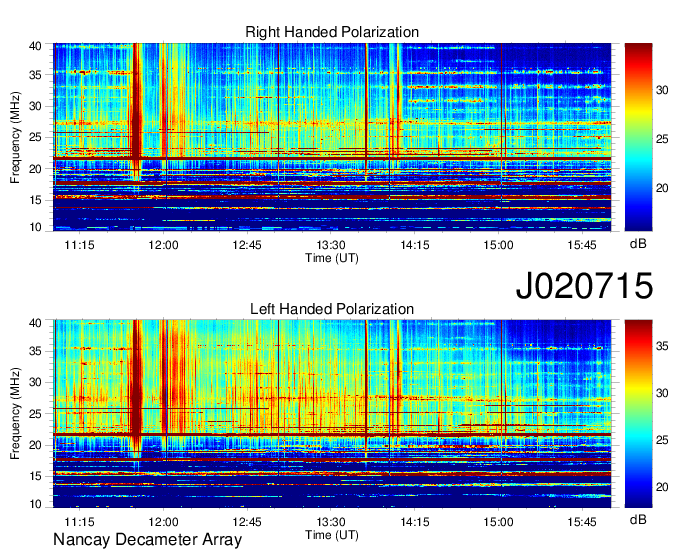Click the 15:45 tick label on lower plot

tap(582, 522)
